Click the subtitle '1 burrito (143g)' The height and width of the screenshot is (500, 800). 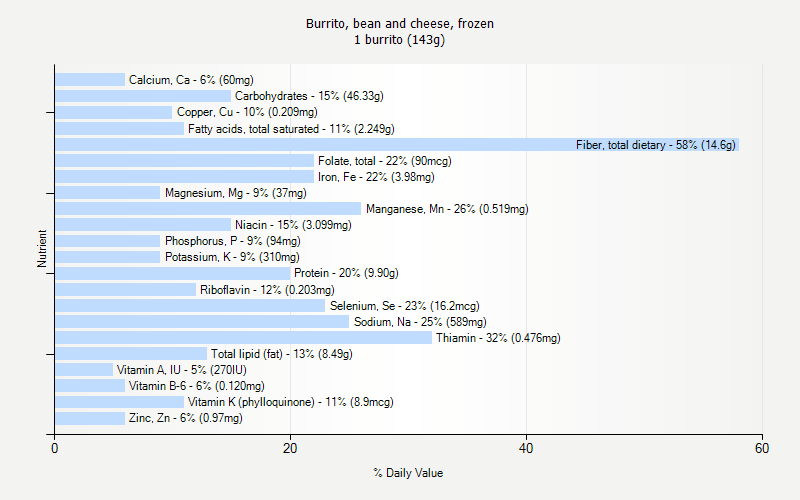pyautogui.click(x=399, y=40)
